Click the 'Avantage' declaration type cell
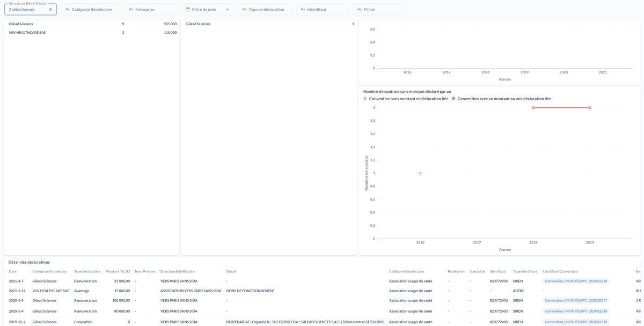 click(82, 291)
